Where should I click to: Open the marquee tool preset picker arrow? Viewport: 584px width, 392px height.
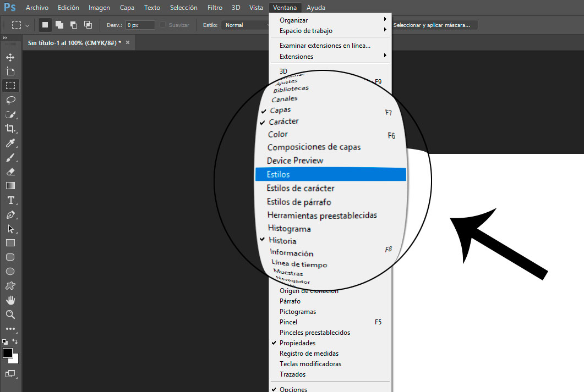point(27,25)
